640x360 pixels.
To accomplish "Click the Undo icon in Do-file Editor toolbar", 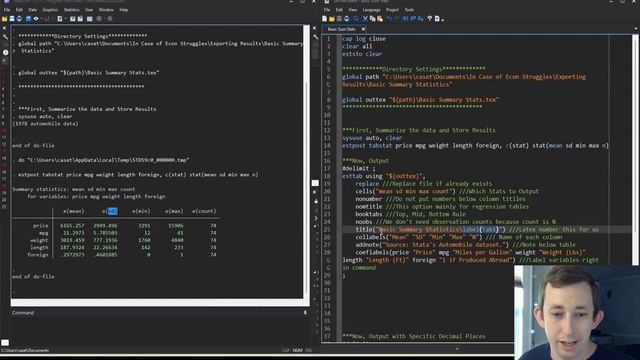I will coord(389,19).
